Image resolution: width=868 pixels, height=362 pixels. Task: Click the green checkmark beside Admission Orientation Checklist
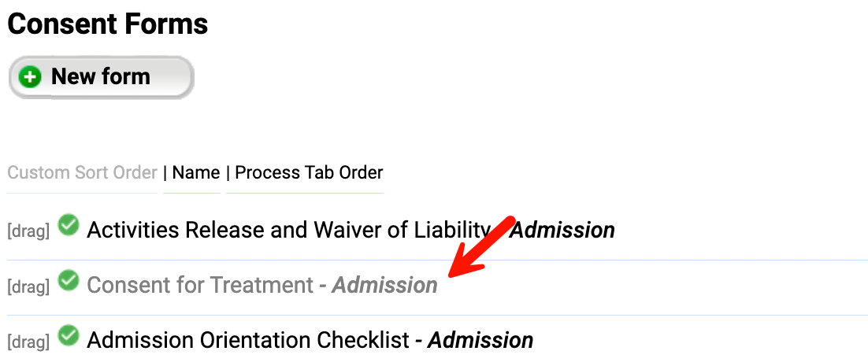(69, 336)
